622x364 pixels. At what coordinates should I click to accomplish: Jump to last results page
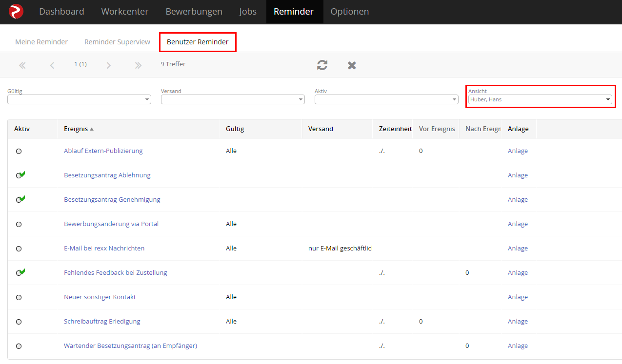[x=138, y=65]
